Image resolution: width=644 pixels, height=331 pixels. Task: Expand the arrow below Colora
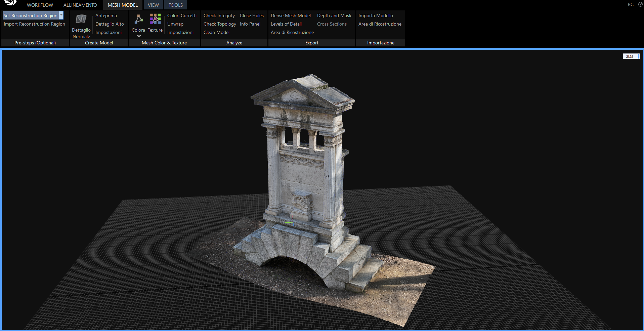tap(139, 36)
